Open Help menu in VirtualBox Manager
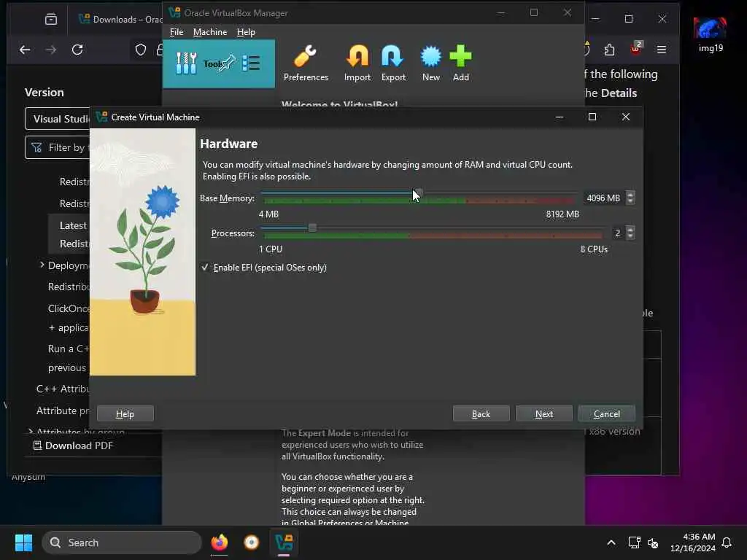Image resolution: width=747 pixels, height=560 pixels. click(246, 32)
